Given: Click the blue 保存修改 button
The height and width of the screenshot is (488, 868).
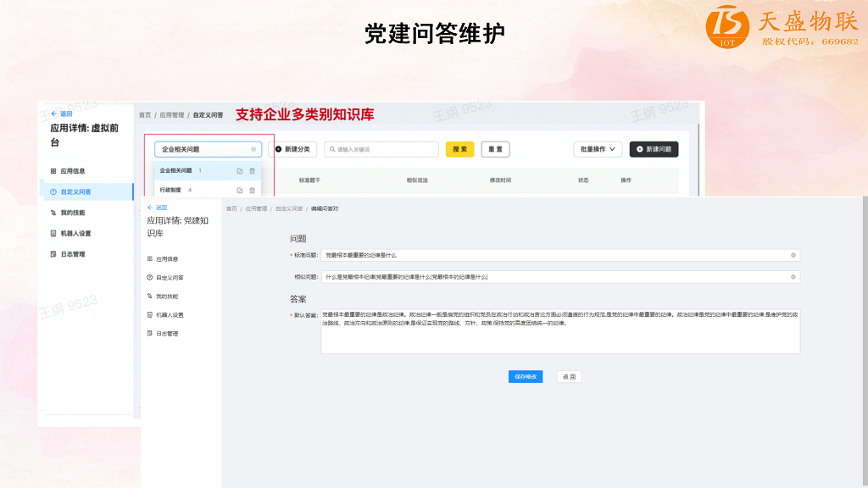Looking at the screenshot, I should click(x=526, y=377).
